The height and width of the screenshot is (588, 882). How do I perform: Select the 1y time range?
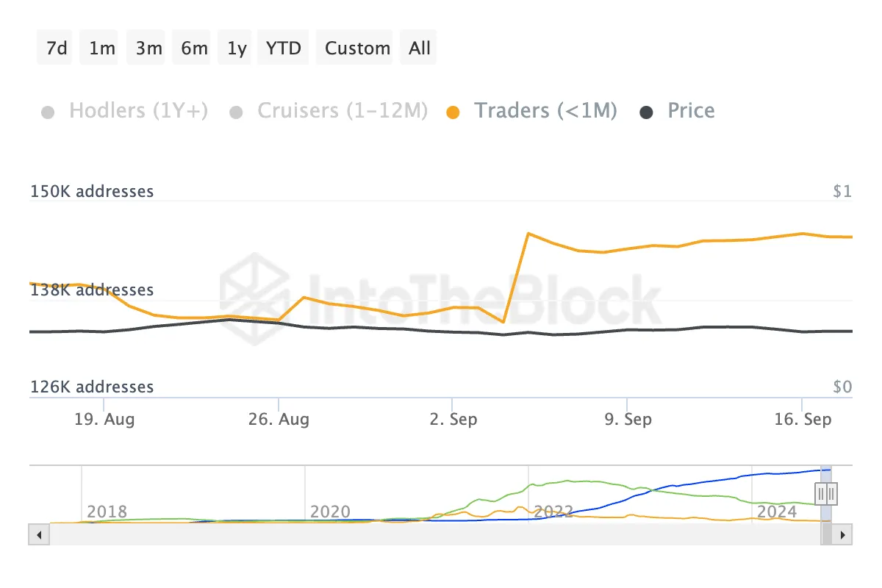tap(237, 49)
